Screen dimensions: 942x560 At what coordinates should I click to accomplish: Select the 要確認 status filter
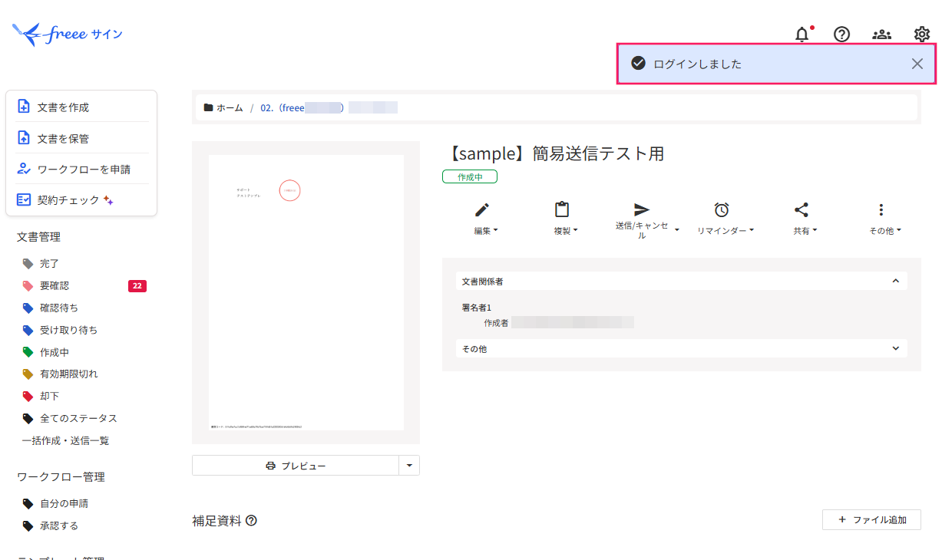tap(54, 285)
